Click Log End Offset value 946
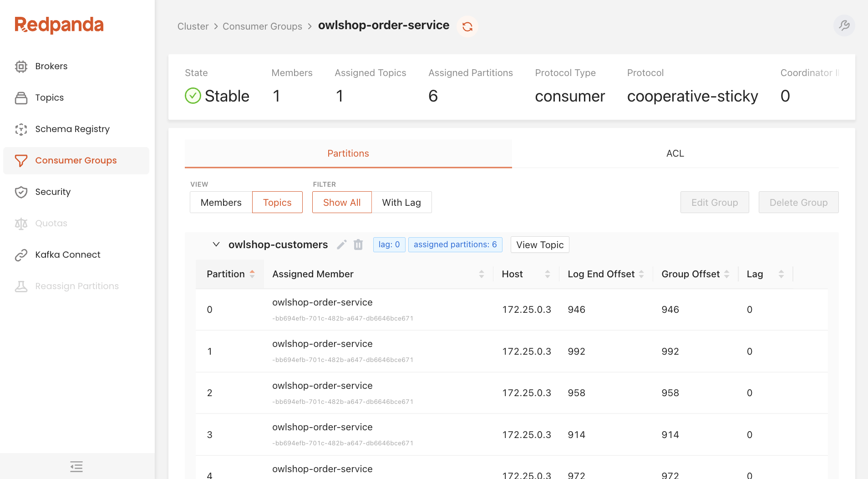Viewport: 868px width, 479px height. coord(577,310)
